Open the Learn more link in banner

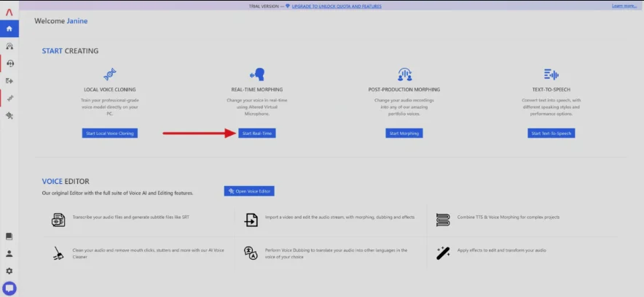point(624,6)
